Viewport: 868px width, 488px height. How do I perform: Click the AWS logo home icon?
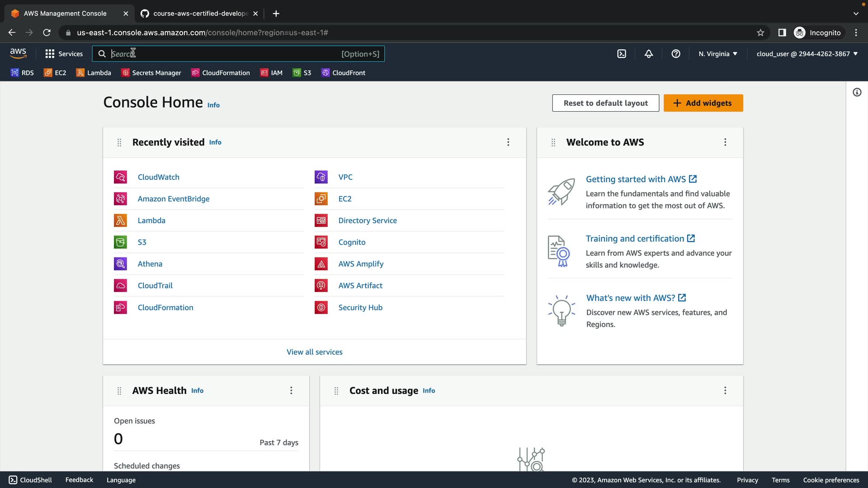coord(18,53)
